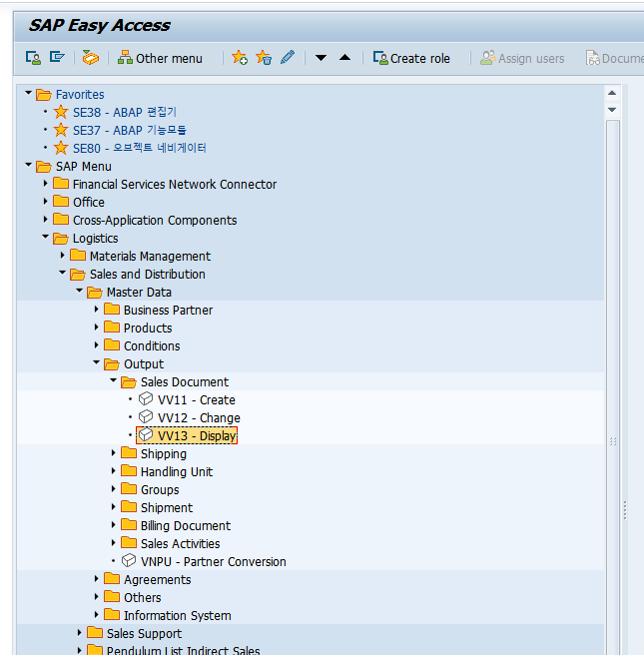644x655 pixels.
Task: Expand the Products folder
Action: click(97, 327)
